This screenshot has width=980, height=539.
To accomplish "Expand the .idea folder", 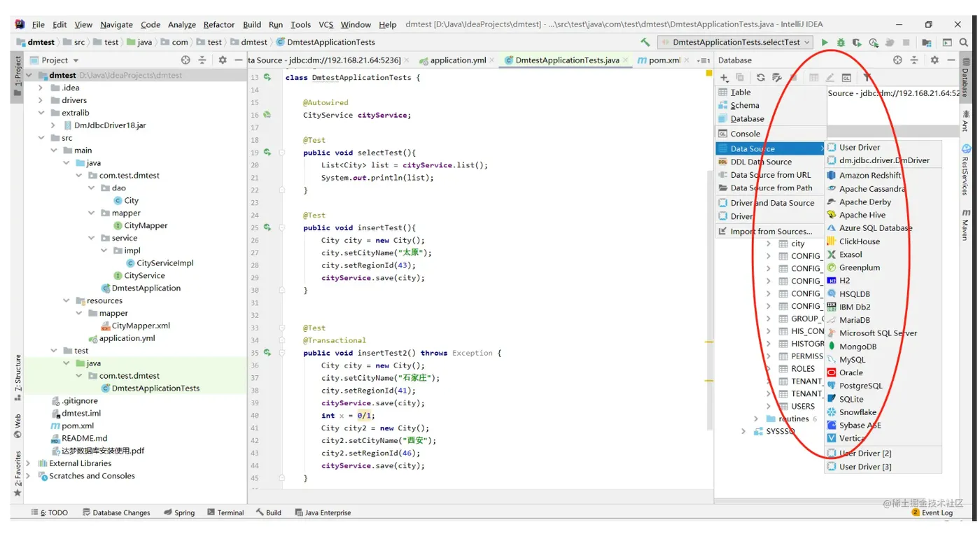I will point(42,87).
